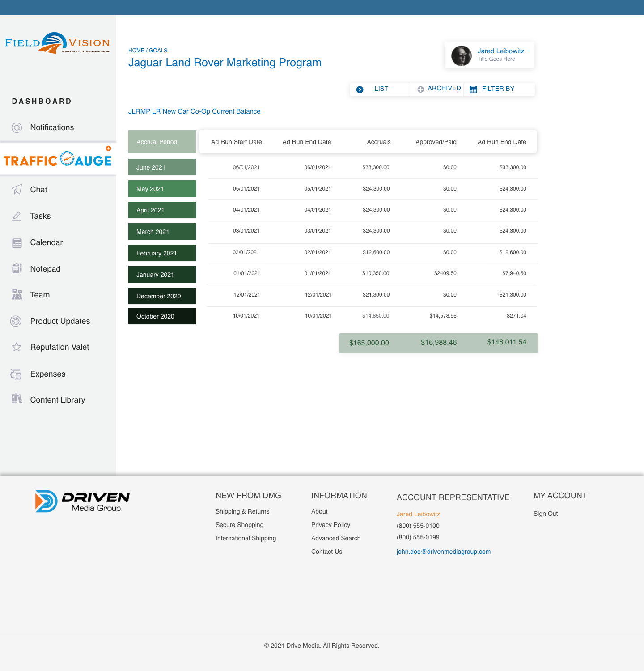Click the $165,000.00 accruals total

369,343
